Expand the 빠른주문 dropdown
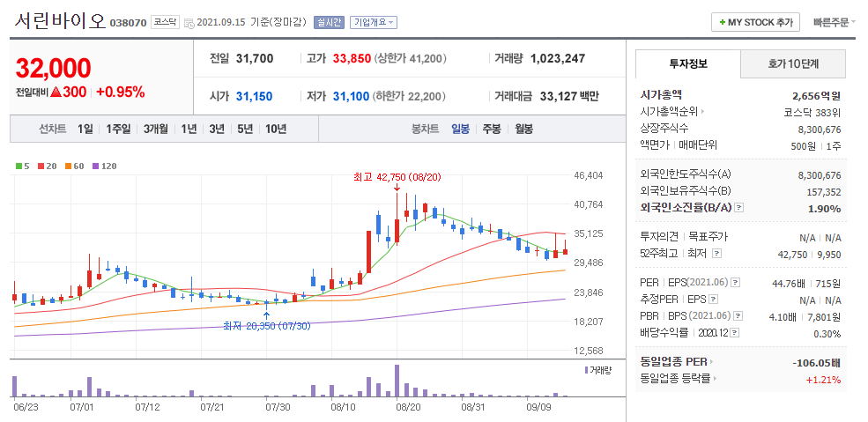 point(834,23)
